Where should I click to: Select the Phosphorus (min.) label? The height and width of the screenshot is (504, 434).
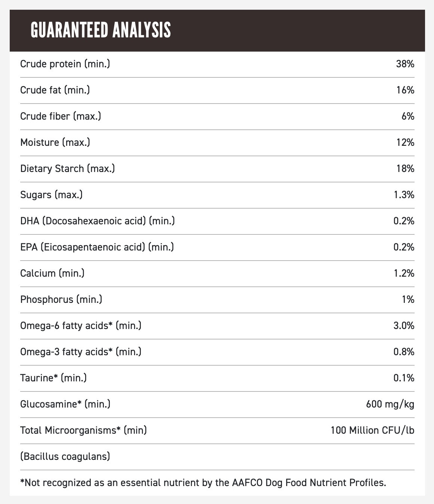61,299
